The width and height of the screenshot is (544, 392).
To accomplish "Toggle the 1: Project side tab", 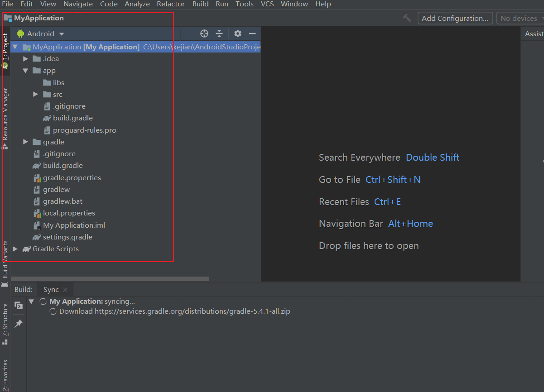I will pyautogui.click(x=5, y=50).
